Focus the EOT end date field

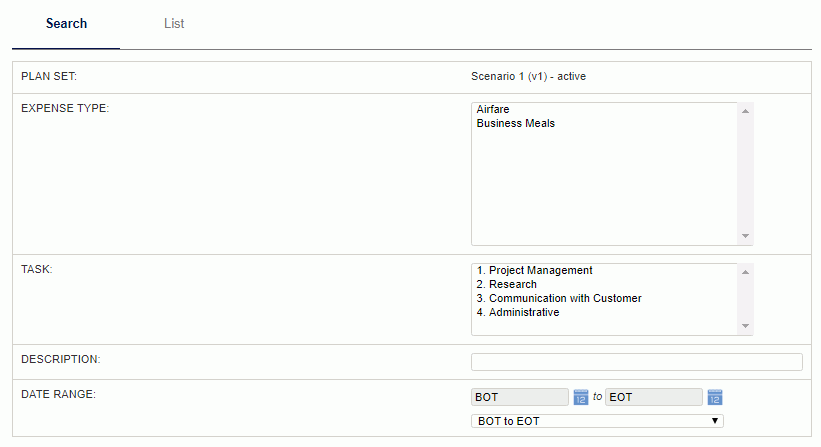[x=654, y=397]
